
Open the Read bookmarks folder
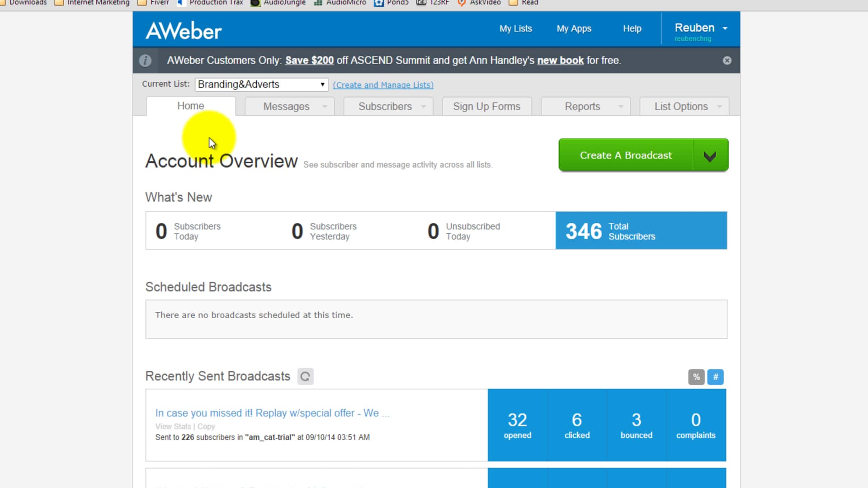(x=524, y=3)
